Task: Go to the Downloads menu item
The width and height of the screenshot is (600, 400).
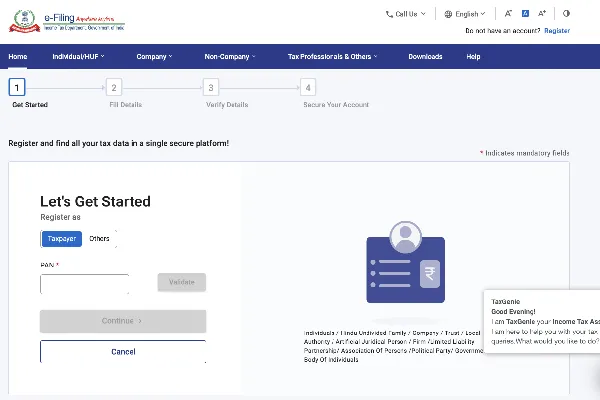Action: (425, 57)
